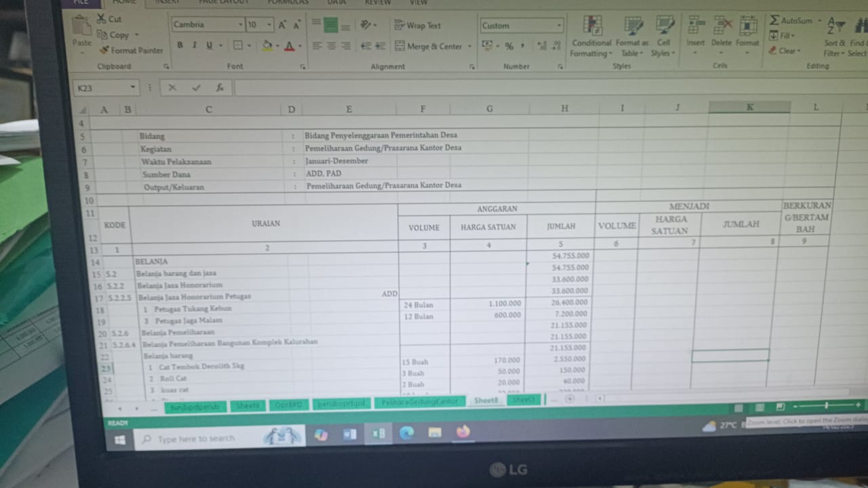The image size is (868, 488).
Task: Apply the yellow fill color bucket
Action: coord(267,45)
